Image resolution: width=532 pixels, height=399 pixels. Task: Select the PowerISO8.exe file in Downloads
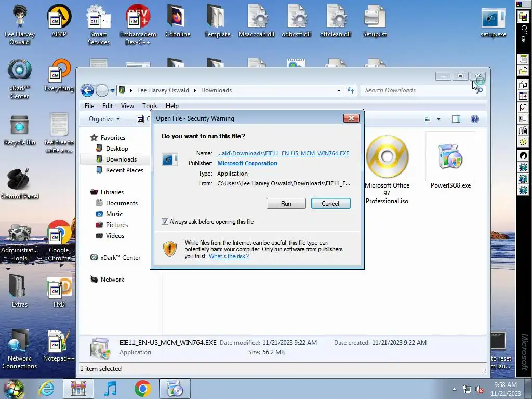(450, 161)
